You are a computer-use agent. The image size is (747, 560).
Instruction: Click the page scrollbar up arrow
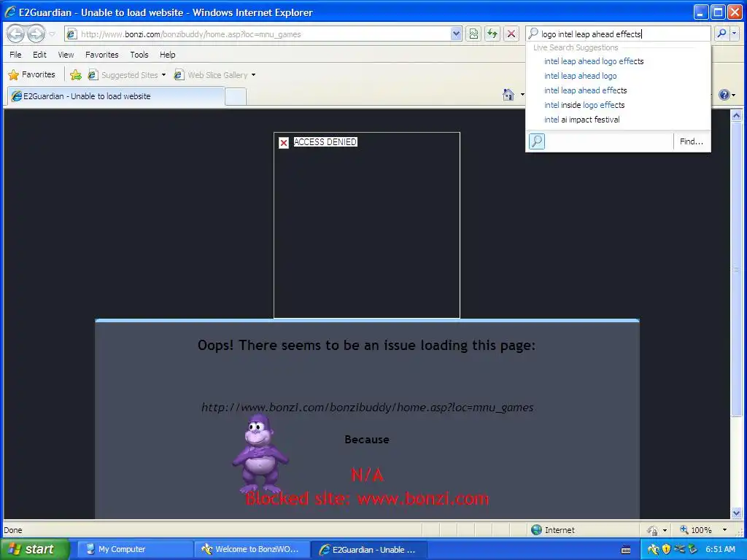point(736,115)
